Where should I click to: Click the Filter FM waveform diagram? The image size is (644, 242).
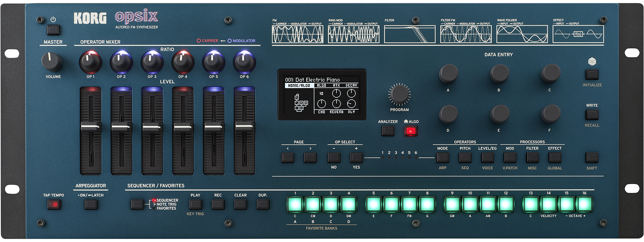click(466, 34)
